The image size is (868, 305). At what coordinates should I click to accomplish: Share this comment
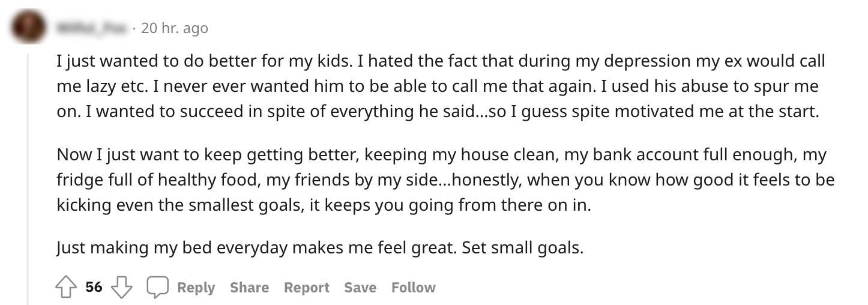[x=249, y=288]
